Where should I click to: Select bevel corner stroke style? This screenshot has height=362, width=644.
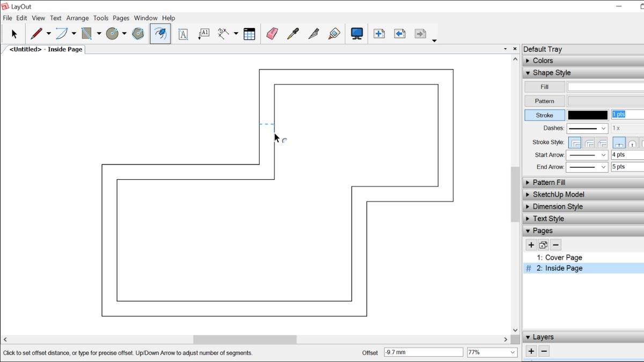click(x=602, y=143)
